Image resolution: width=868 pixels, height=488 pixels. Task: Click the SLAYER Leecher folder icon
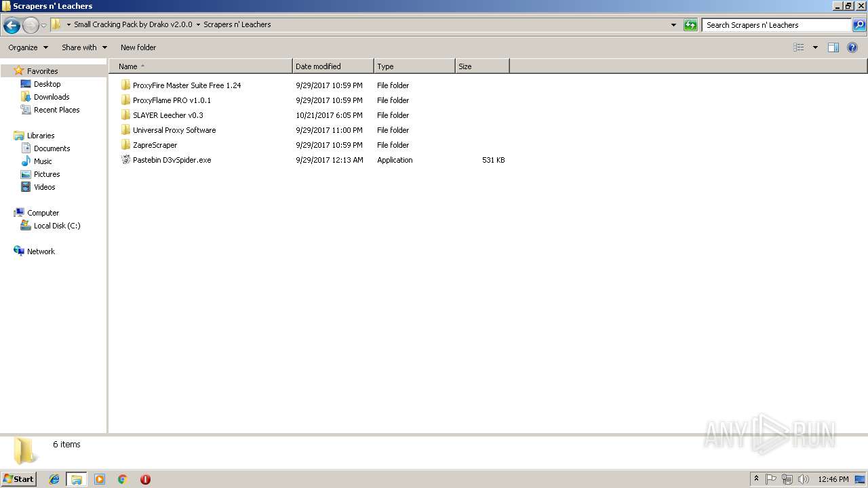[x=125, y=115]
